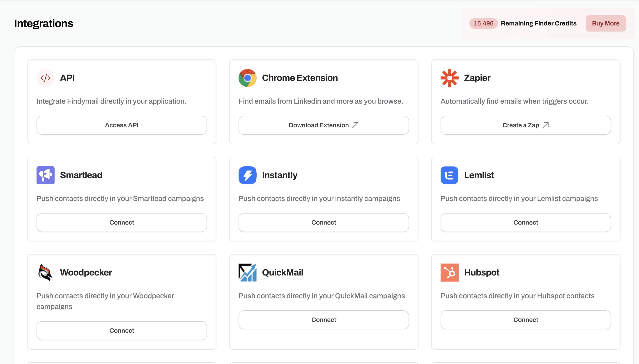Create a Zap in Zapier

coord(525,125)
